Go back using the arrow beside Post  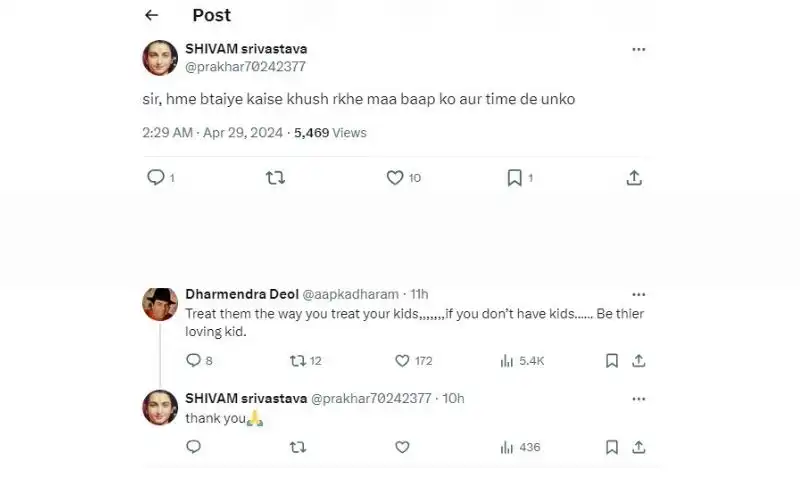152,15
